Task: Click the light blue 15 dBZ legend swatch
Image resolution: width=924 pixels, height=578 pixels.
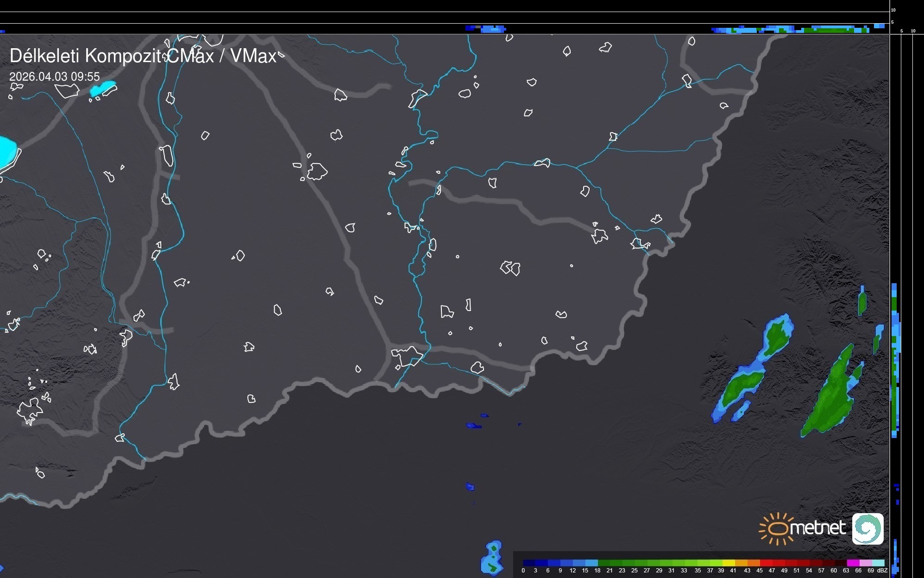Action: [x=591, y=563]
